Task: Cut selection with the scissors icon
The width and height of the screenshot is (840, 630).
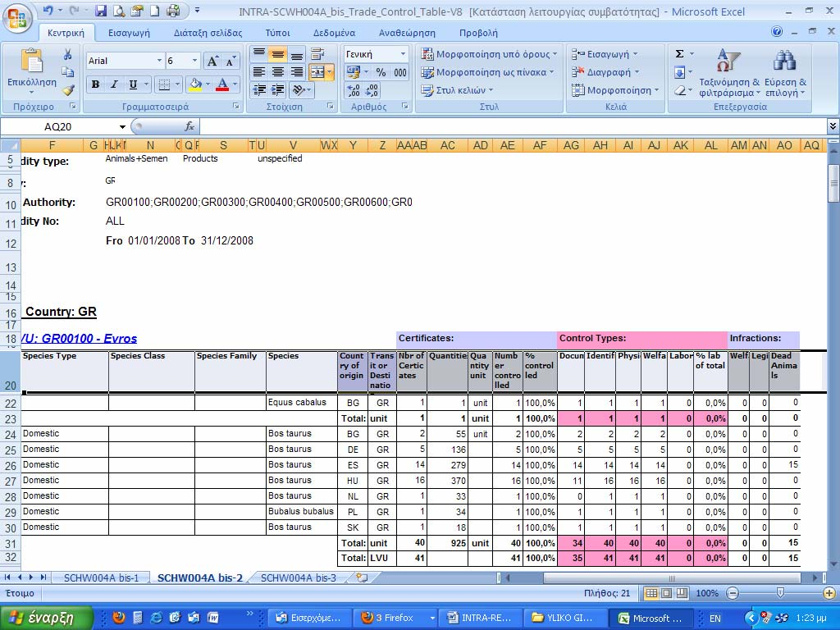Action: (67, 54)
